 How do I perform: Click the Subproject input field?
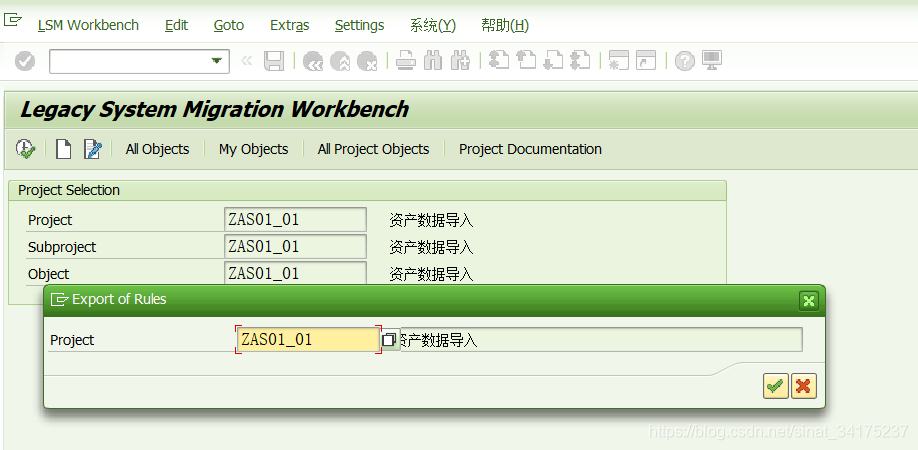295,246
